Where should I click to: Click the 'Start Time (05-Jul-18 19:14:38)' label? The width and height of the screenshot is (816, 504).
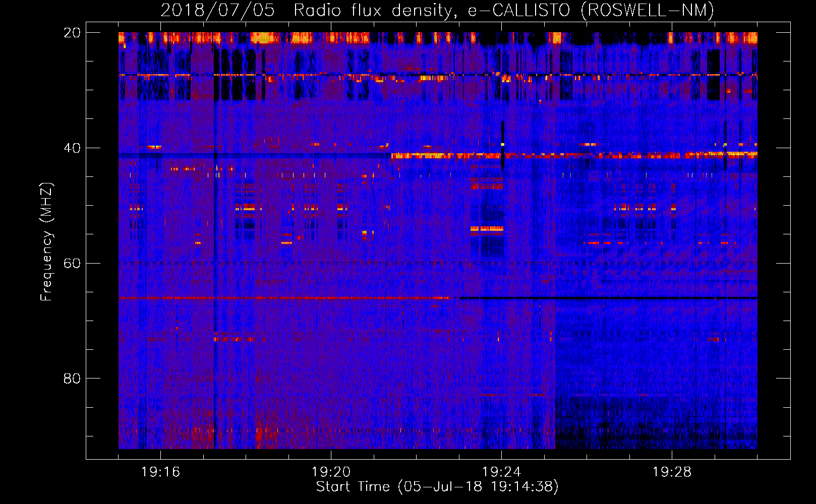437,487
